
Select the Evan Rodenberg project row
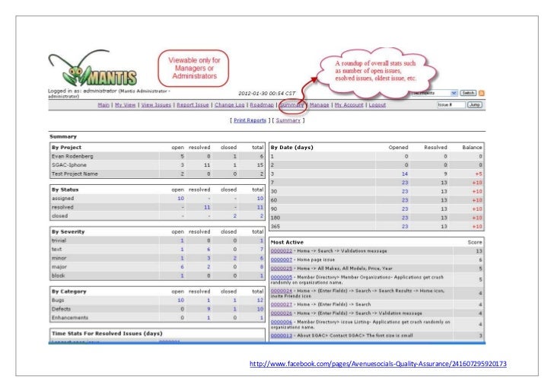(x=158, y=156)
